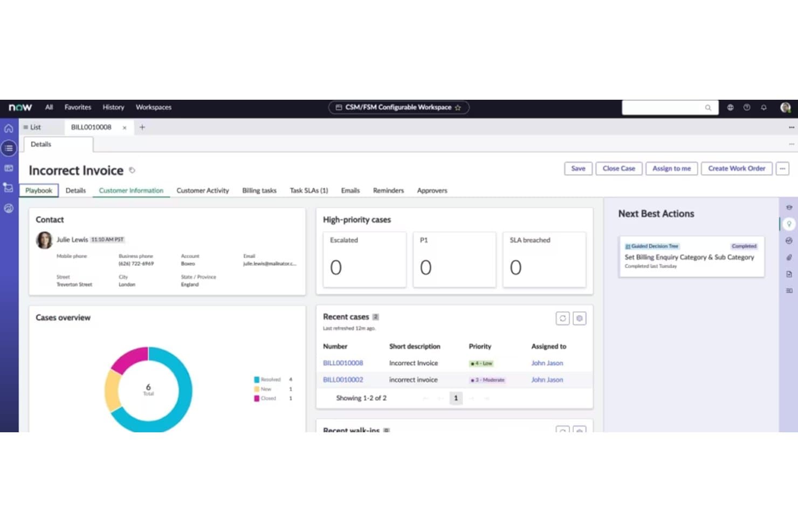Click the SLA breached count tile
Image resolution: width=798 pixels, height=532 pixels.
(x=544, y=259)
